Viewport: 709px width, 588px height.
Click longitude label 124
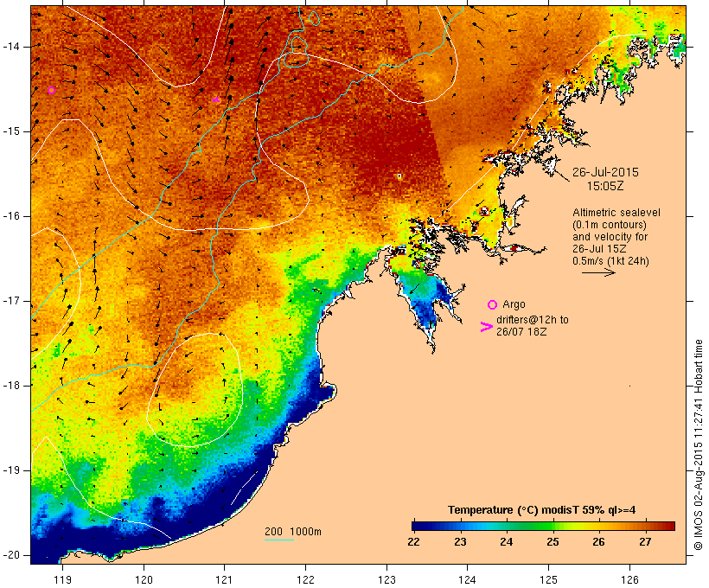coord(468,579)
